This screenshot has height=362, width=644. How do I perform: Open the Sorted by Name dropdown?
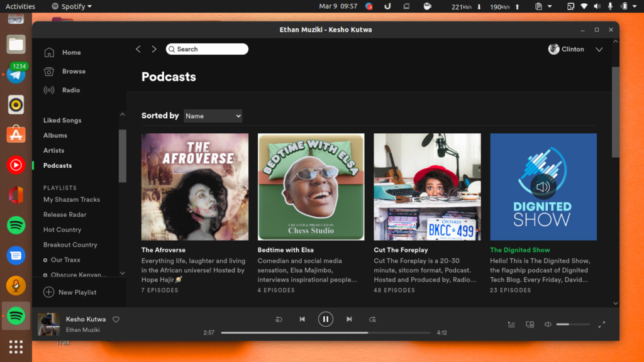coord(213,116)
